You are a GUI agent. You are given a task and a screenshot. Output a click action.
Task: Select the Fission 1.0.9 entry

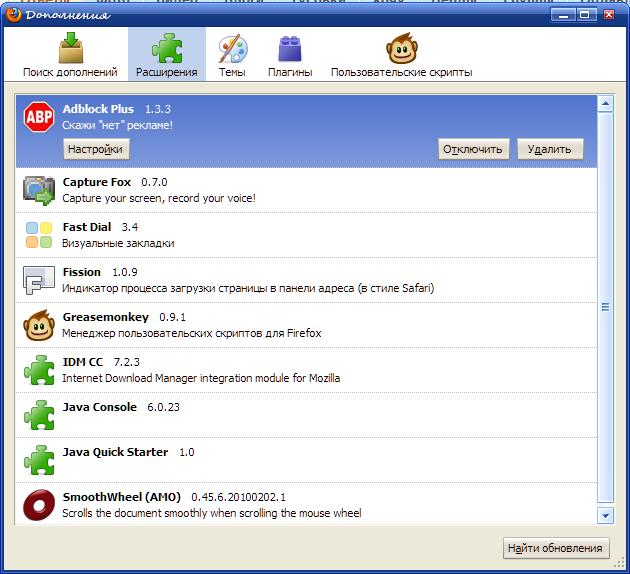click(x=306, y=280)
